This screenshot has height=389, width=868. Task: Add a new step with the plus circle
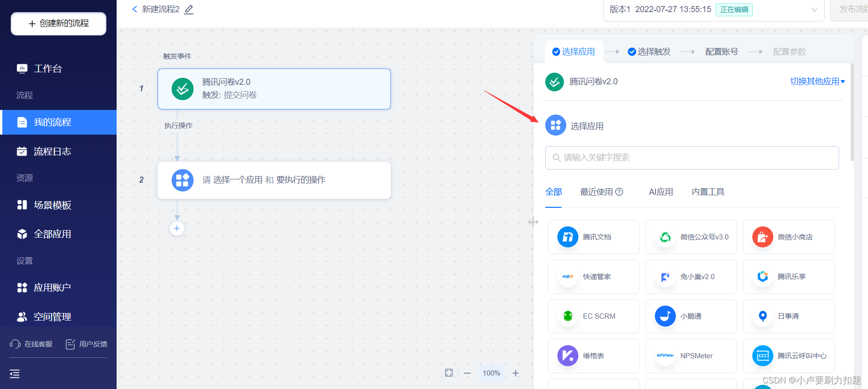coord(177,228)
